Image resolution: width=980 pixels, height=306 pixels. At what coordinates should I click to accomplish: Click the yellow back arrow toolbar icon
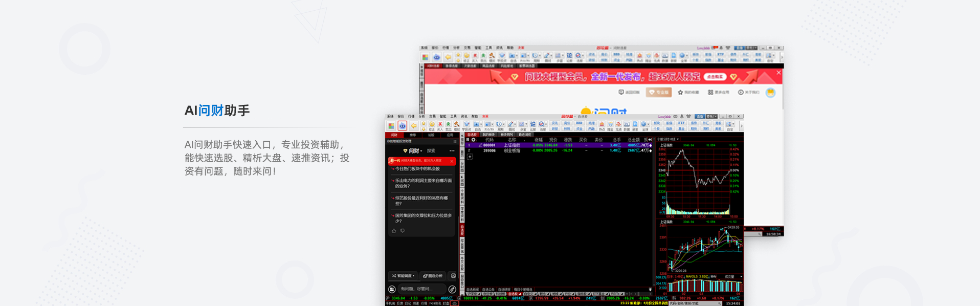pyautogui.click(x=413, y=126)
